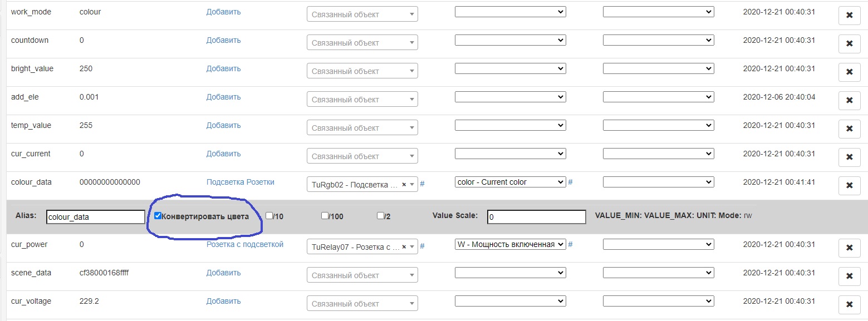Delete the colour_data row via X button
Viewport: 868px width, 321px height.
pos(849,185)
